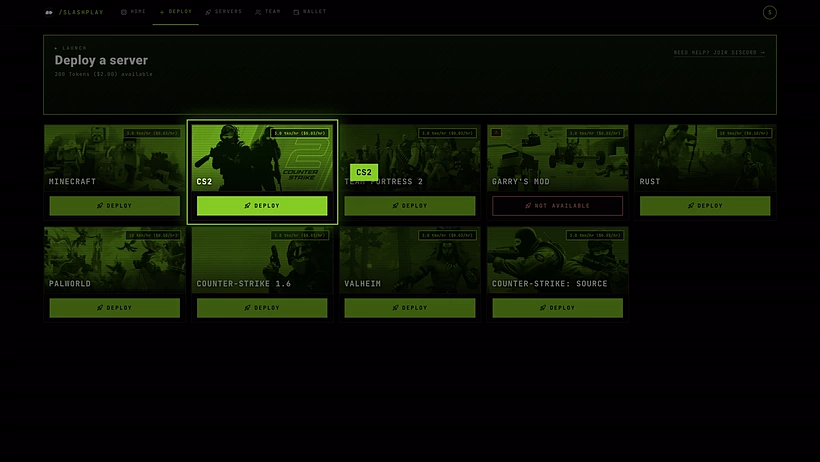Deploy a Valheim server
The height and width of the screenshot is (462, 820).
click(x=409, y=308)
